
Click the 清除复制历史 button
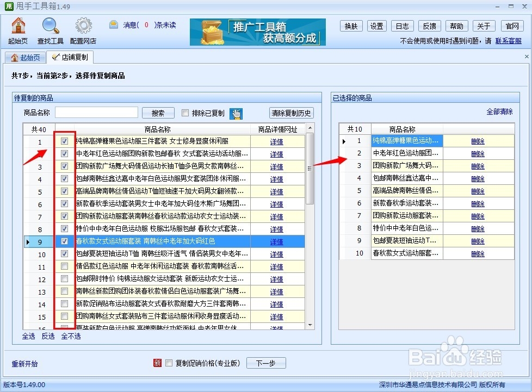(291, 113)
